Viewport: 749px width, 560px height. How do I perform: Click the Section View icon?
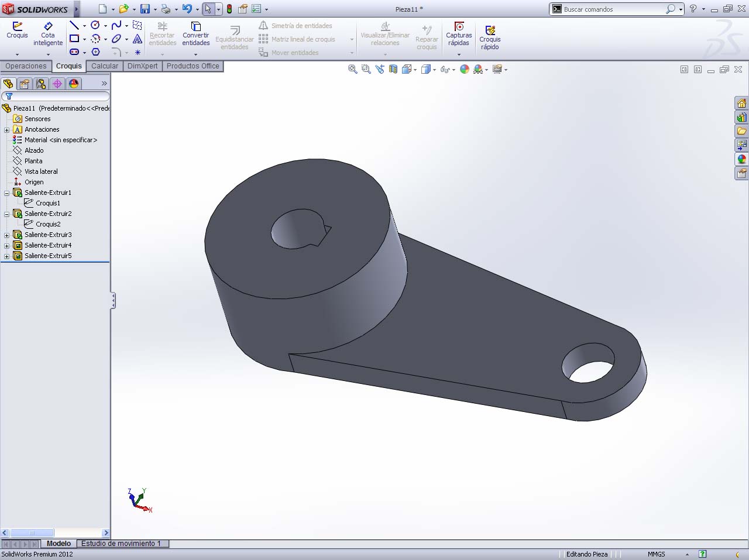393,69
